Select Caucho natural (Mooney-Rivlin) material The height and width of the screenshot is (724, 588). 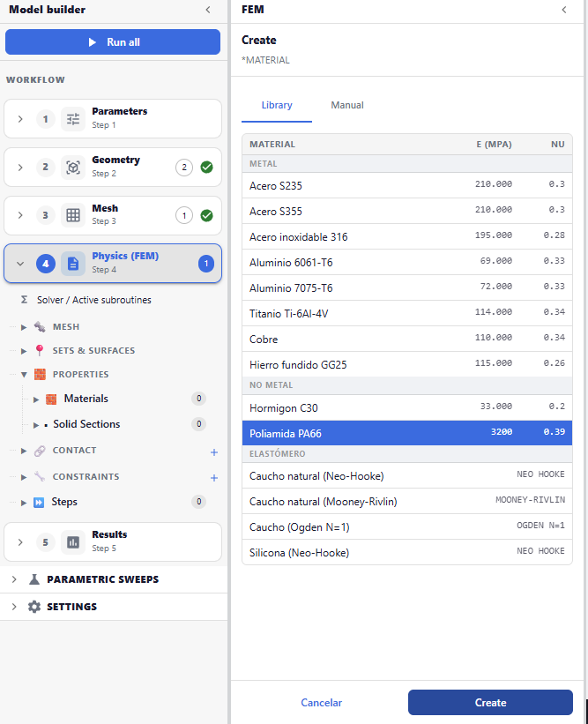(x=407, y=502)
